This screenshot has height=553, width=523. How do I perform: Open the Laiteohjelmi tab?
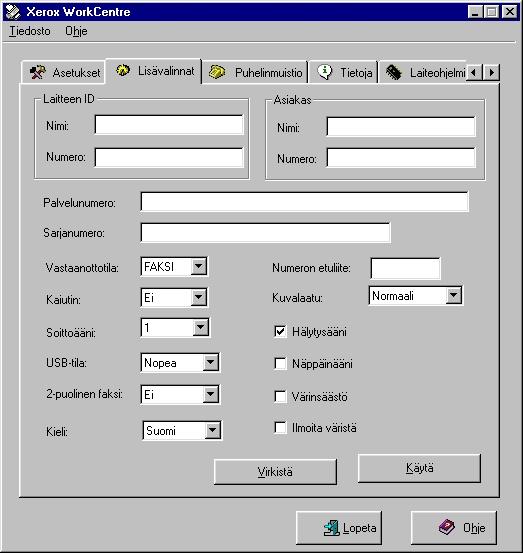pos(422,73)
